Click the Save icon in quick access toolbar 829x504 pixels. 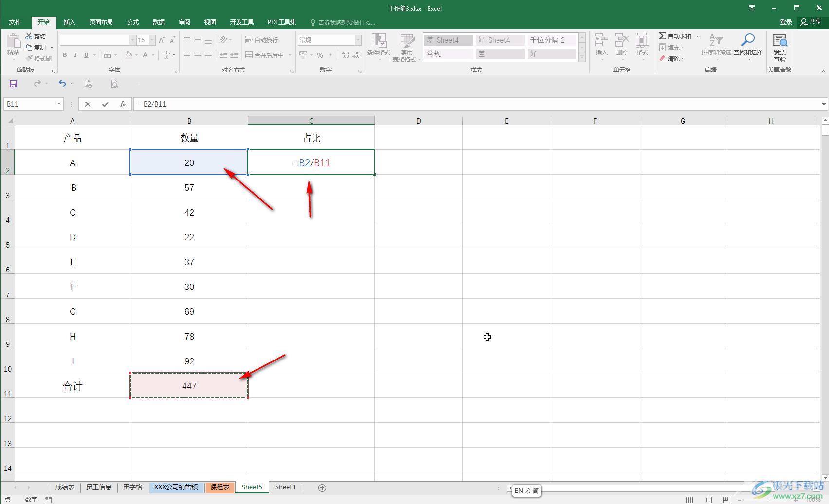tap(13, 84)
